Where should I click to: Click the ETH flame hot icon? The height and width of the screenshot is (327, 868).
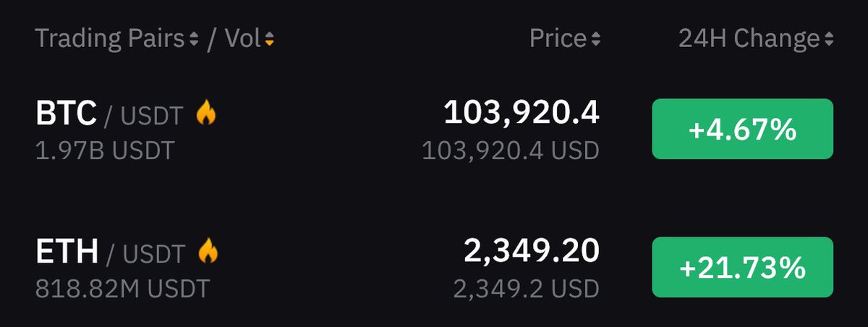tap(208, 251)
